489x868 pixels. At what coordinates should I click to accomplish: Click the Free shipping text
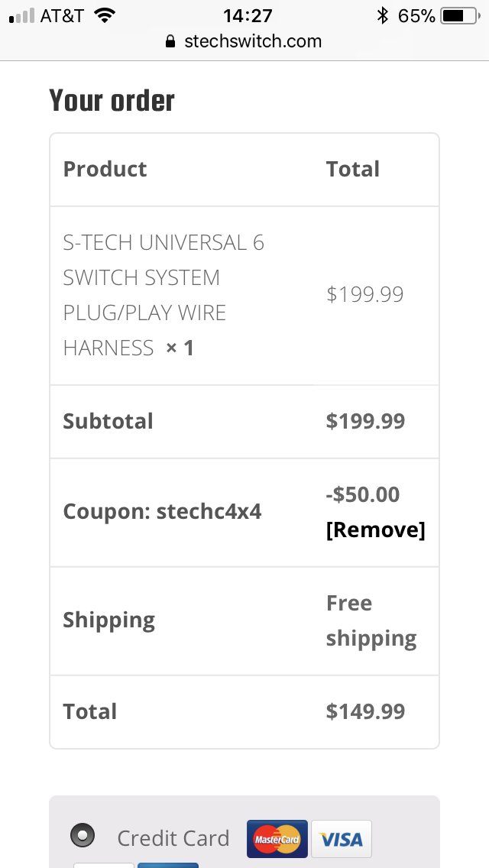tap(371, 620)
